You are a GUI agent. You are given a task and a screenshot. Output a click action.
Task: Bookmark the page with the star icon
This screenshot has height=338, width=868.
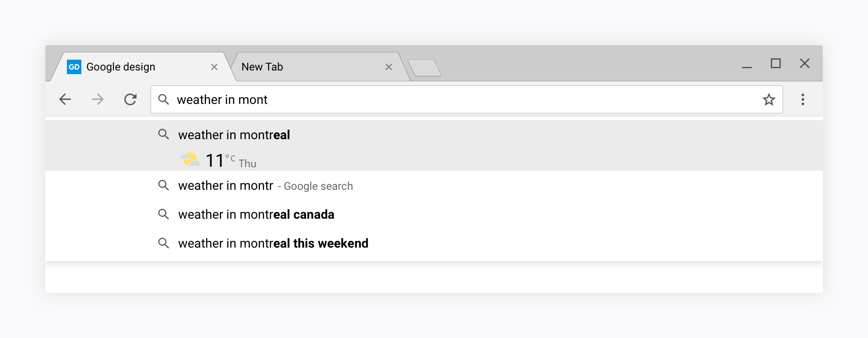point(769,99)
